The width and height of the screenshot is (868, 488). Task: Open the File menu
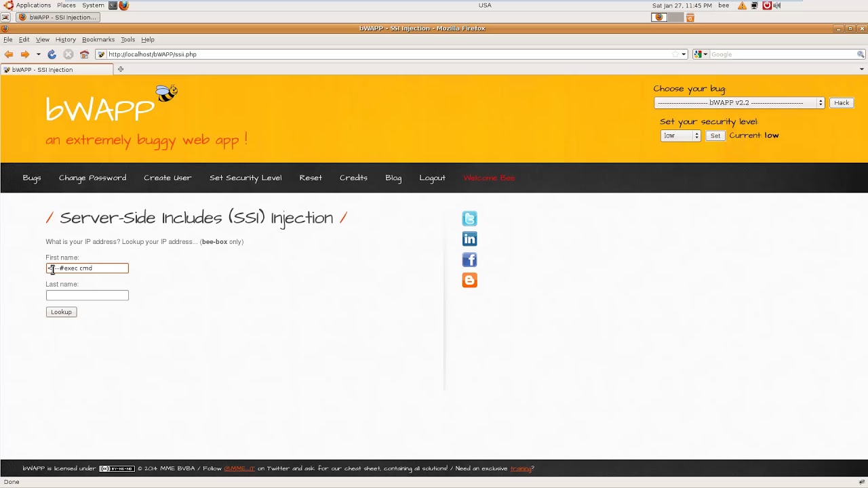[8, 39]
